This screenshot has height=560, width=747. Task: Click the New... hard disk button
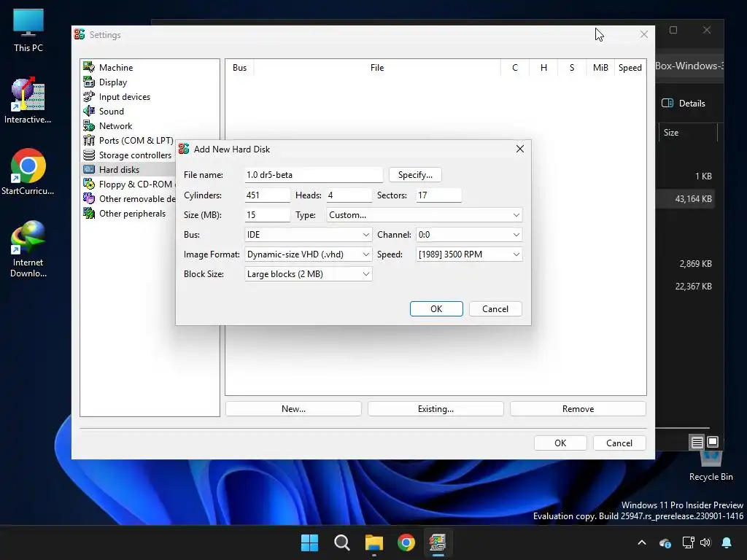[x=293, y=409]
